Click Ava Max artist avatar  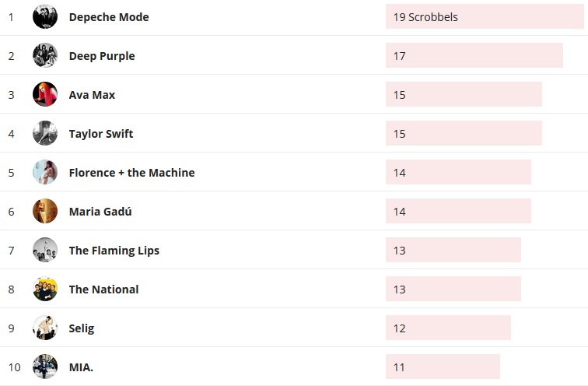pyautogui.click(x=45, y=94)
